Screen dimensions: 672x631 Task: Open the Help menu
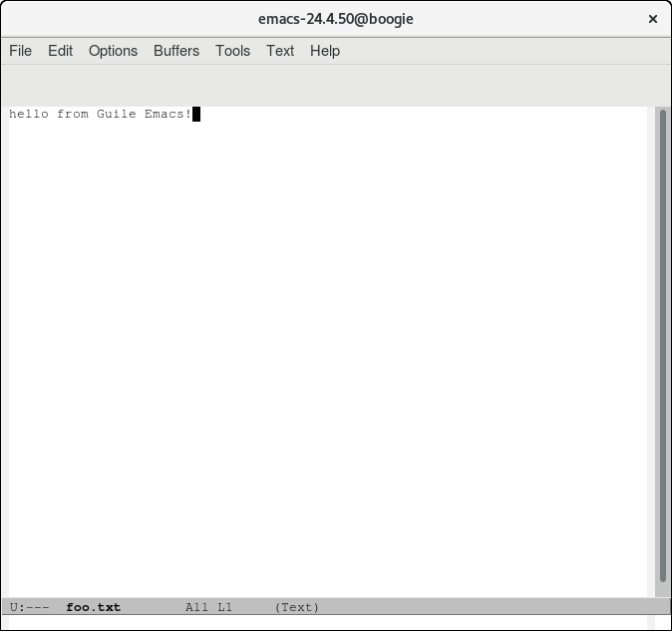point(325,51)
